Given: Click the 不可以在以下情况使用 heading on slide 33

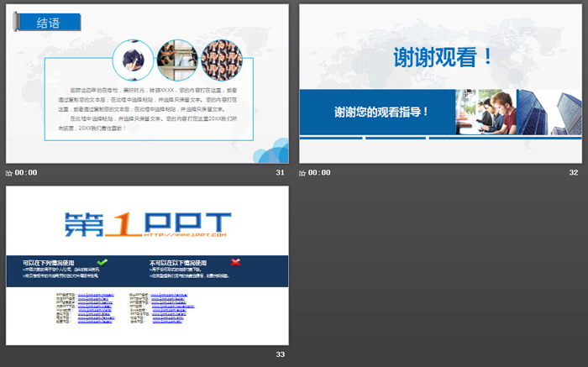Looking at the screenshot, I should click(x=178, y=263).
